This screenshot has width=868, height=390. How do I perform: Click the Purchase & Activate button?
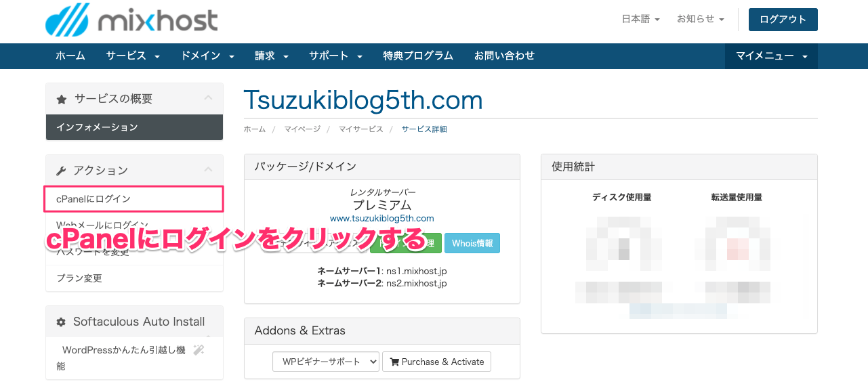pyautogui.click(x=436, y=362)
